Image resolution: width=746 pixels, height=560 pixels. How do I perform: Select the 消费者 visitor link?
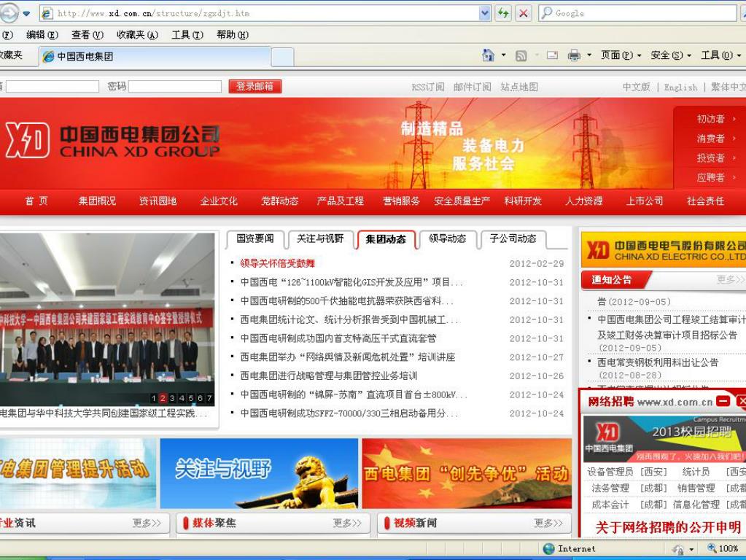pos(711,139)
